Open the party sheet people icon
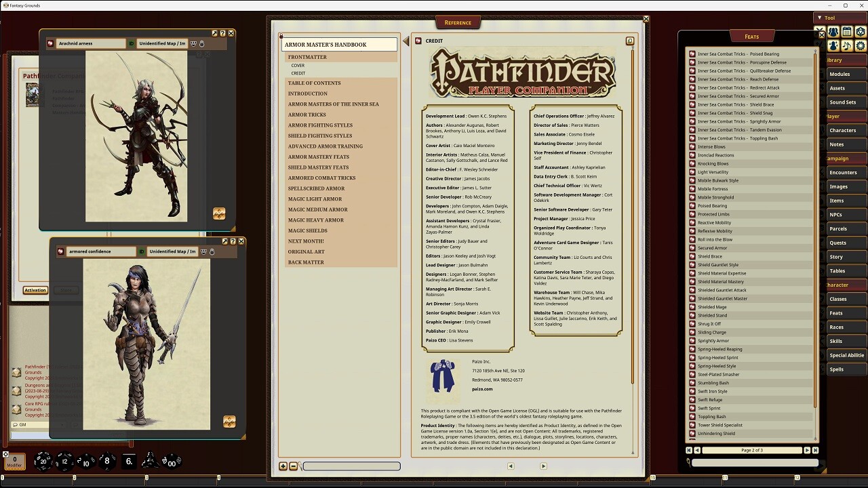Image resolution: width=868 pixels, height=488 pixels. coord(833,32)
